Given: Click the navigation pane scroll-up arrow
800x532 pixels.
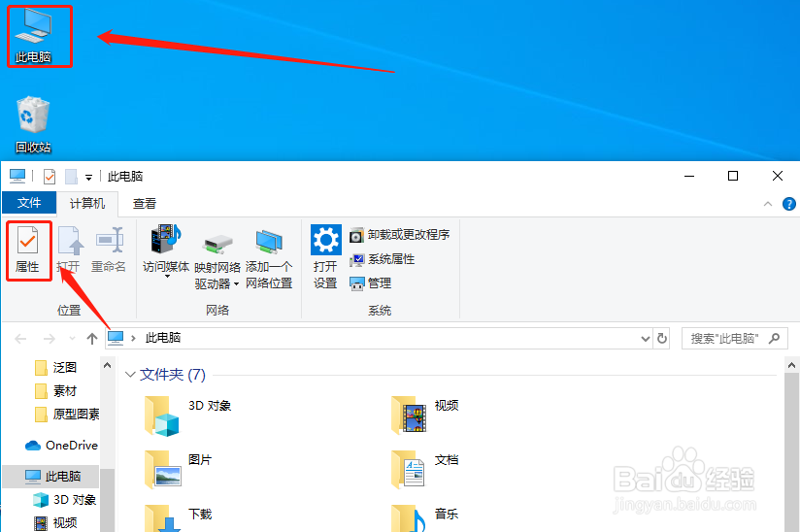Looking at the screenshot, I should click(107, 365).
